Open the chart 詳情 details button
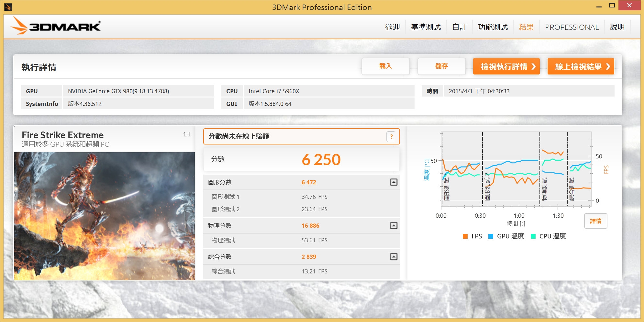 coord(595,221)
